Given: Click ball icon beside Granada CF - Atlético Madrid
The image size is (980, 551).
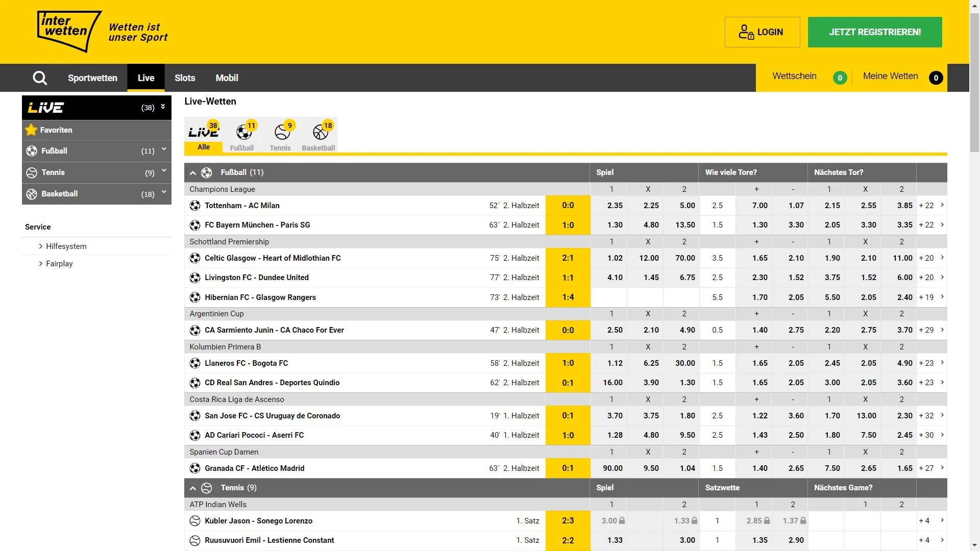Looking at the screenshot, I should click(195, 468).
